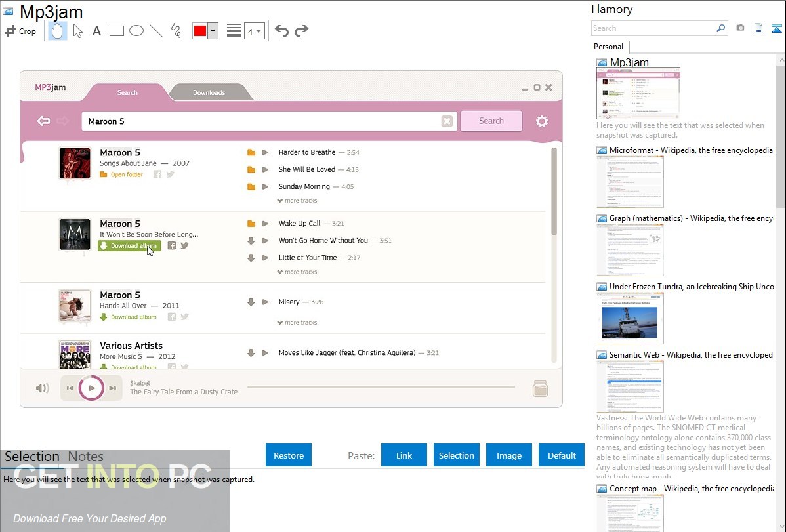
Task: Pick the ellipse shape tool
Action: click(136, 31)
